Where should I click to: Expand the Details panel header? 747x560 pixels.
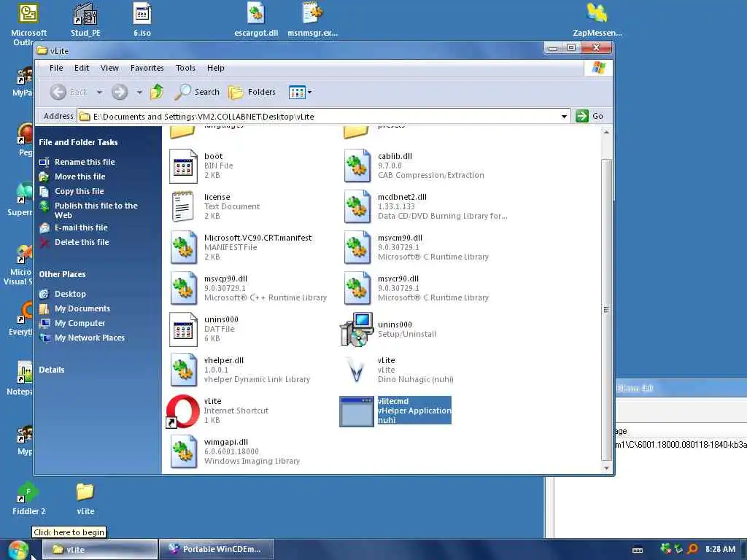[52, 370]
